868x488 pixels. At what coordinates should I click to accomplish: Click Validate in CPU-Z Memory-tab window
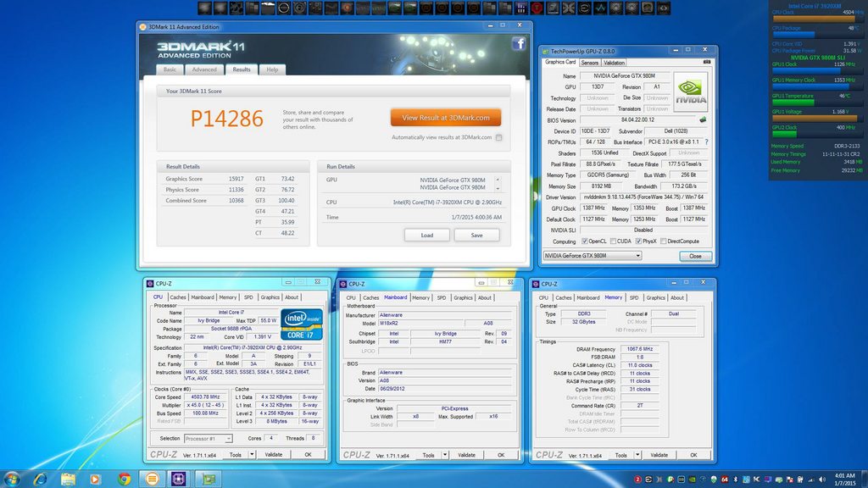tap(659, 455)
